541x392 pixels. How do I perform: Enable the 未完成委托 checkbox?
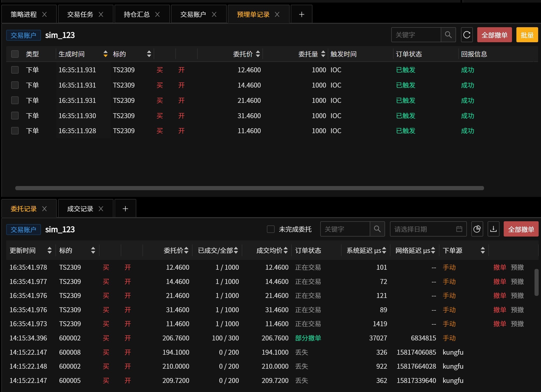271,229
